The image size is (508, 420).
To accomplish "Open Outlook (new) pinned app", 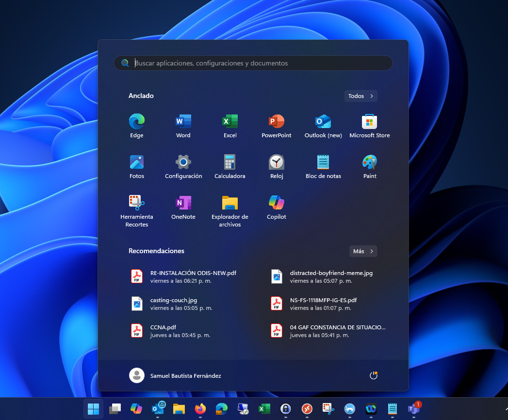I will 323,126.
